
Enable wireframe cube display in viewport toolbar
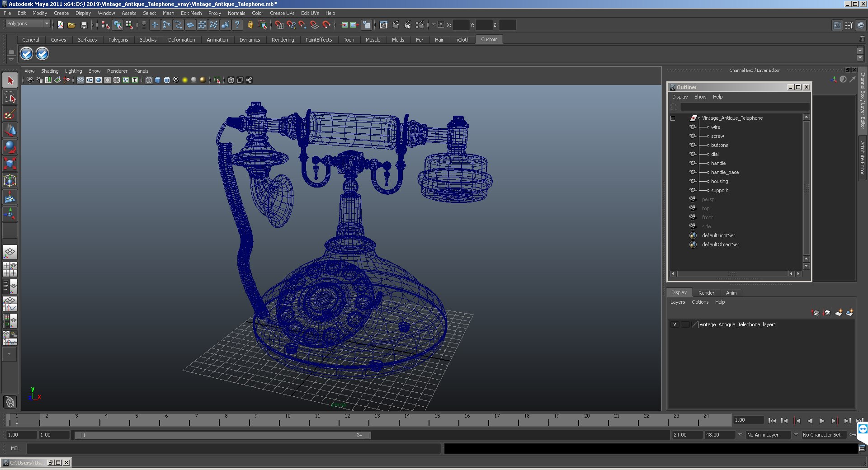[x=149, y=80]
